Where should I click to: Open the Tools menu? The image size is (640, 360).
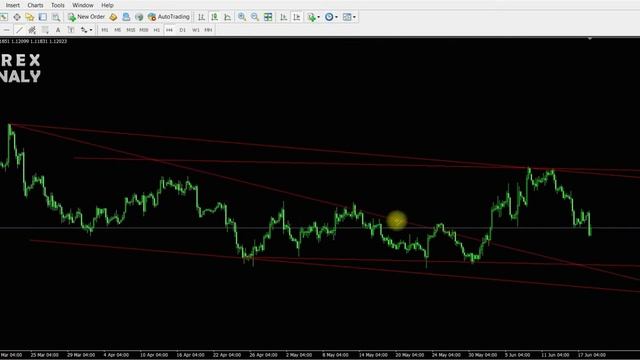pyautogui.click(x=58, y=5)
